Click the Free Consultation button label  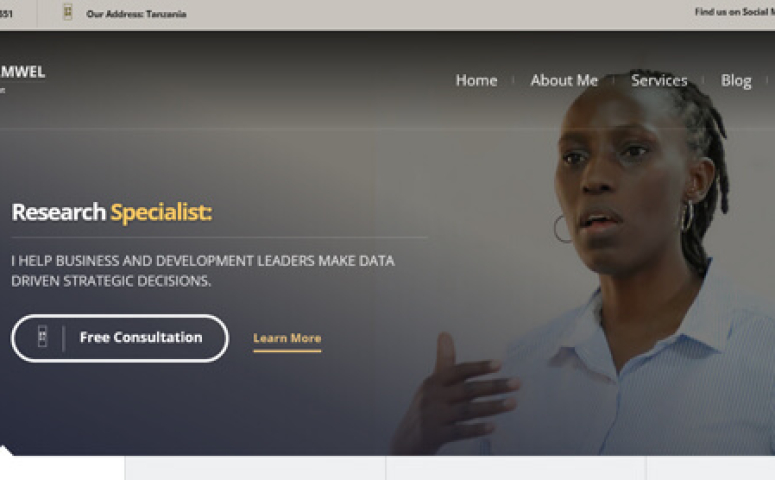click(x=141, y=337)
